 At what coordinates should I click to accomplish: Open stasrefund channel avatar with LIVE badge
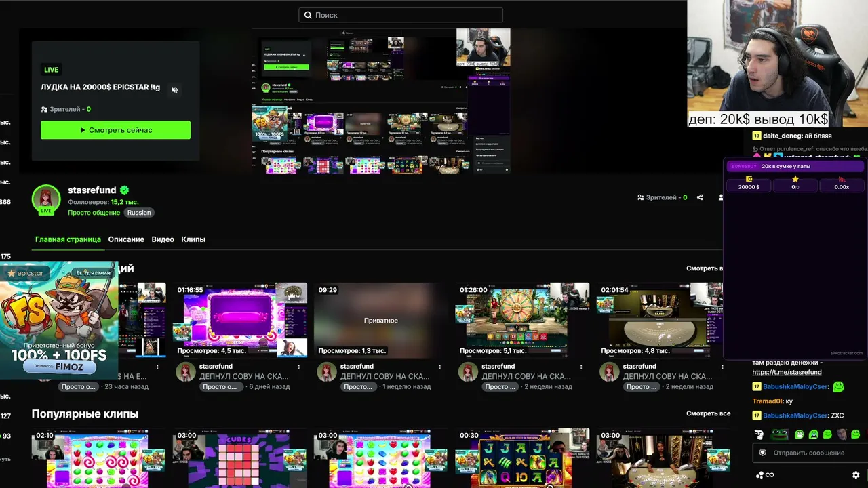[x=46, y=199]
